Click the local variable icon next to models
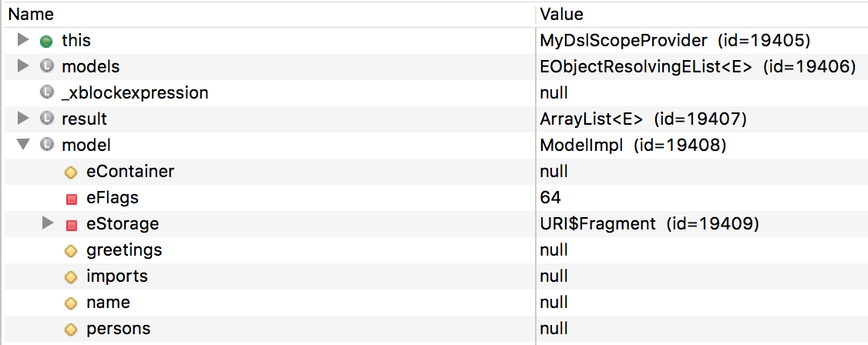The height and width of the screenshot is (345, 868). point(46,67)
